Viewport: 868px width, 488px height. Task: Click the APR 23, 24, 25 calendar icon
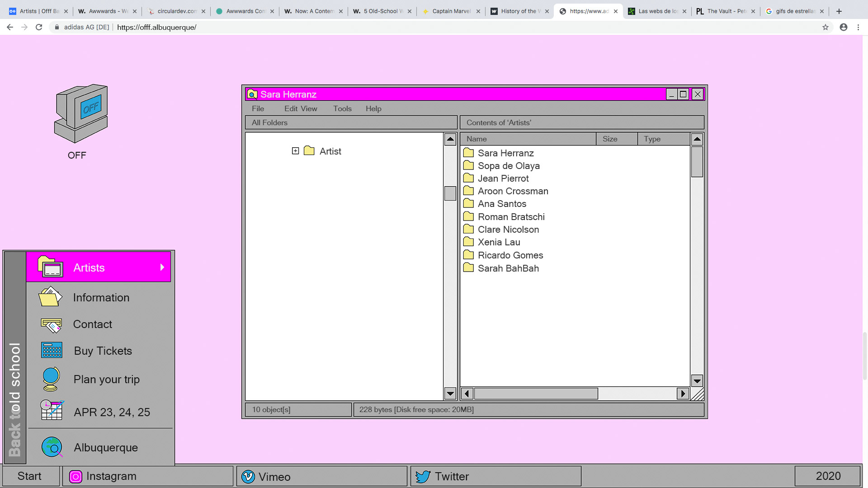52,410
